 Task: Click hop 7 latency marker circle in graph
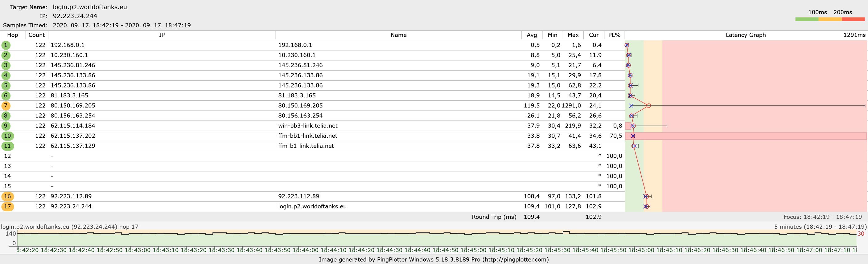click(x=649, y=106)
